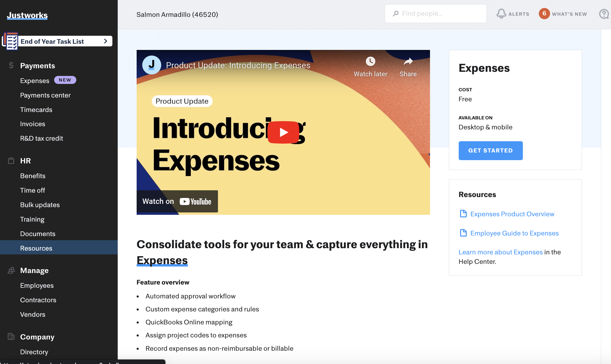This screenshot has width=611, height=364.
Task: Click the HR section header
Action: click(x=25, y=161)
